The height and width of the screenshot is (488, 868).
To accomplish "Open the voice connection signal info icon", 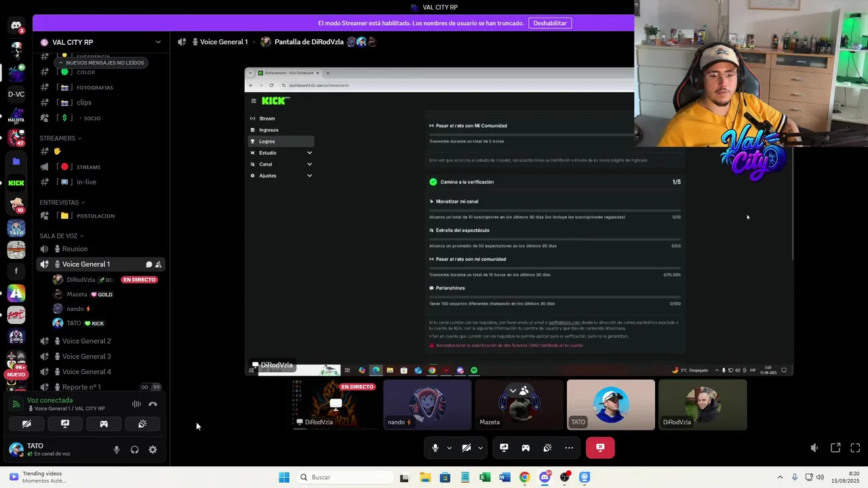I will coord(16,404).
